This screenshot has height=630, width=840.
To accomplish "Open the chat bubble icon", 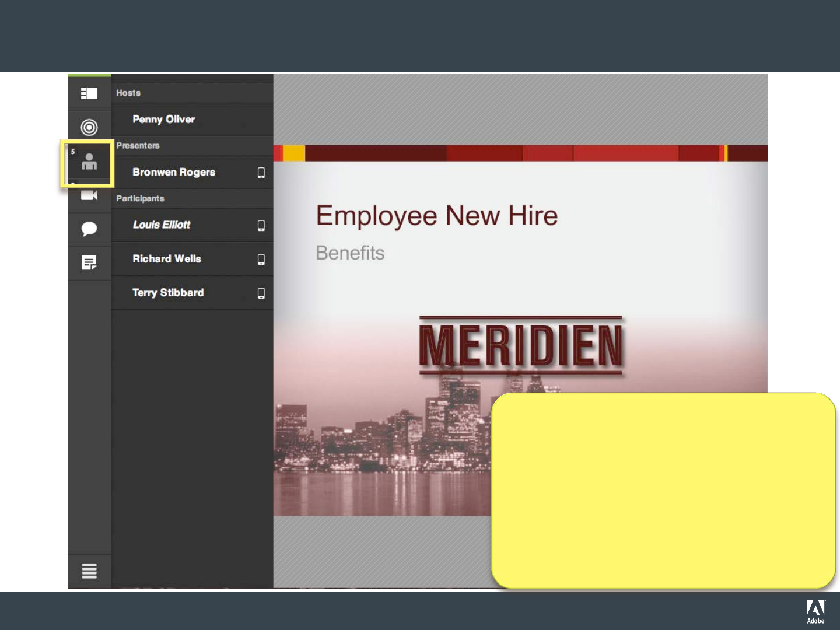I will click(89, 229).
